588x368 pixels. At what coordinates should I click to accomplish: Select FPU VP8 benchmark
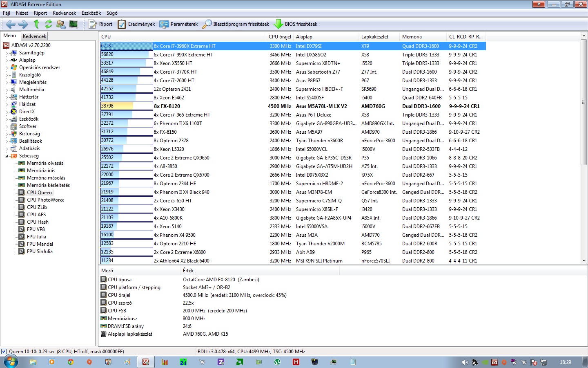[36, 229]
